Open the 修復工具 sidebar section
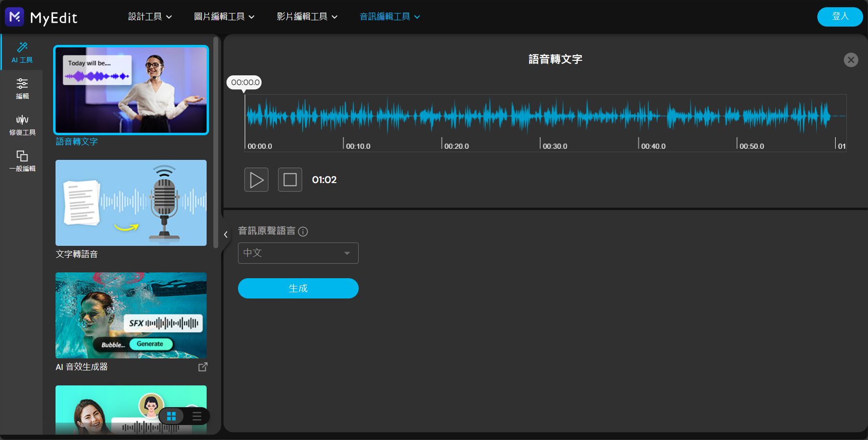The image size is (868, 440). point(22,125)
